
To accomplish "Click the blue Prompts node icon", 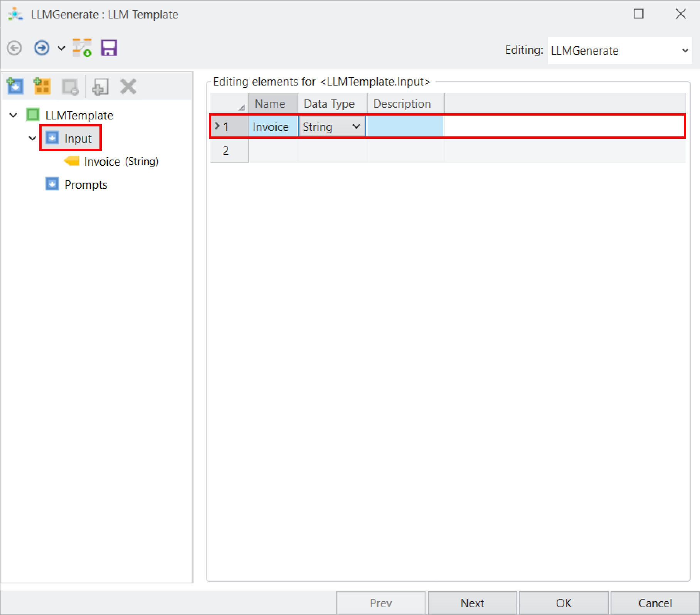I will 52,184.
